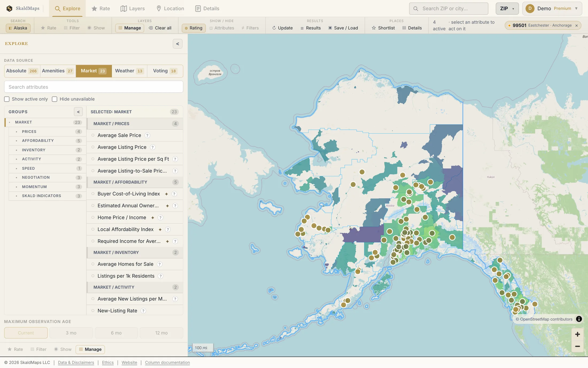Click Update refresh button in Results

[283, 28]
